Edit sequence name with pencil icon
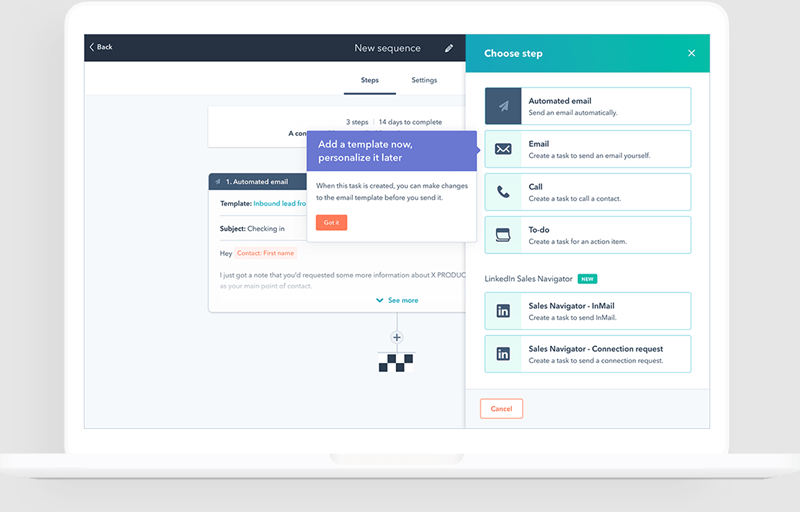Screen dimensions: 800x512 [449, 48]
